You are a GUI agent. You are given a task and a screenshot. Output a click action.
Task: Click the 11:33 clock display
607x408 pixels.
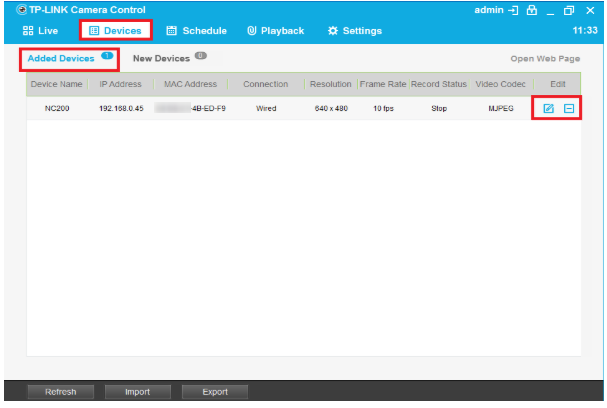click(x=585, y=30)
